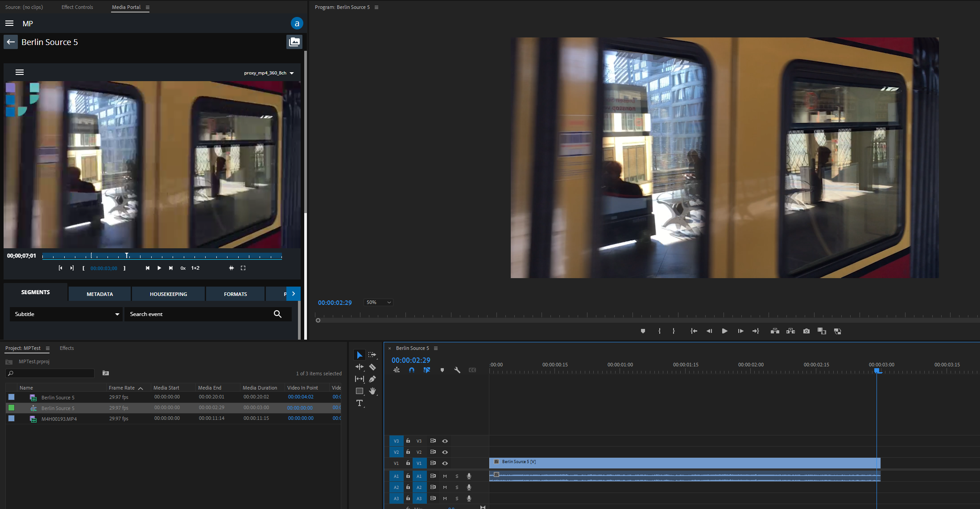The image size is (980, 509).
Task: Switch to the METADATA tab
Action: coord(99,294)
